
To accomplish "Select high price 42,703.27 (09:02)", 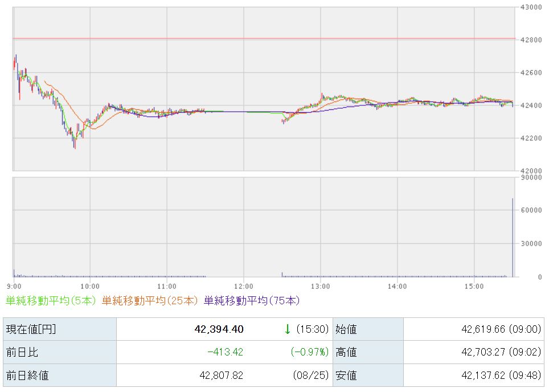I will pos(501,352).
